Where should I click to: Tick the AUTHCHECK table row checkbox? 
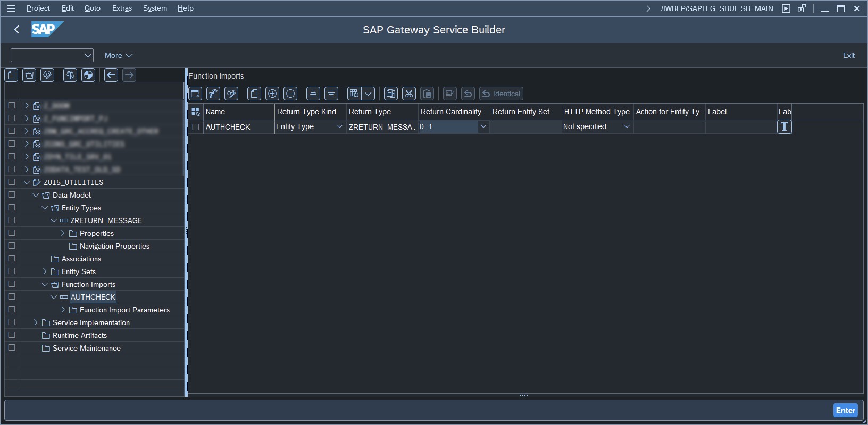[x=196, y=127]
